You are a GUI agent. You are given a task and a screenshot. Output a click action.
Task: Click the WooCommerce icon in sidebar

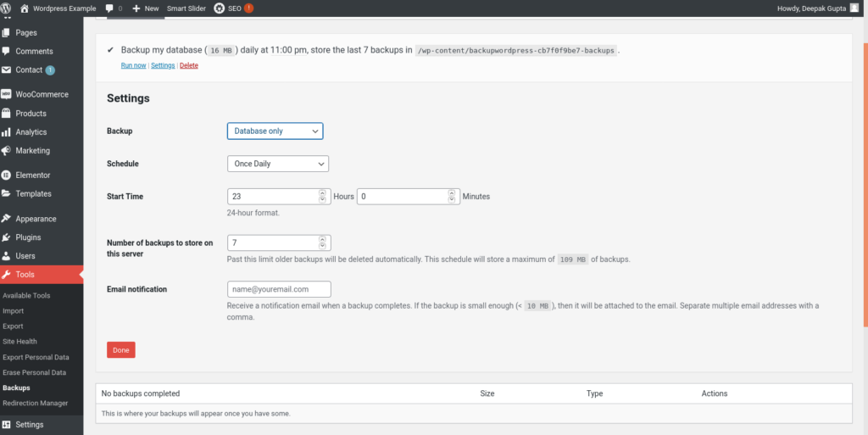(x=7, y=94)
